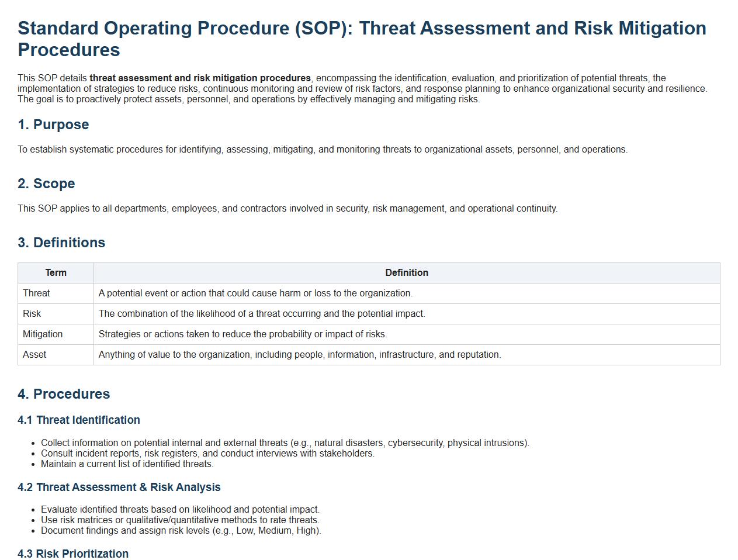The height and width of the screenshot is (560, 738).
Task: Click the Purpose section paragraph text
Action: (x=323, y=150)
